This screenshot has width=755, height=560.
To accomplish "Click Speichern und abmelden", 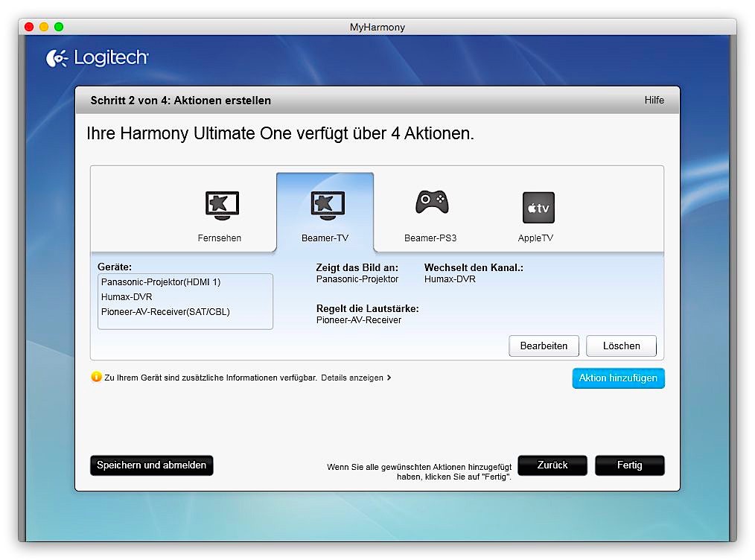I will point(151,465).
